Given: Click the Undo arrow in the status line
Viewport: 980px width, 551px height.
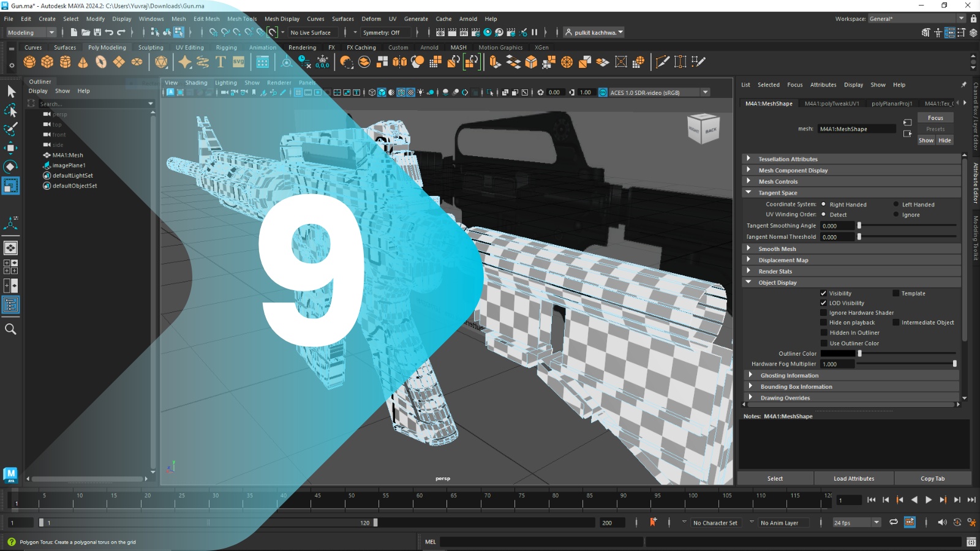Looking at the screenshot, I should pos(109,32).
